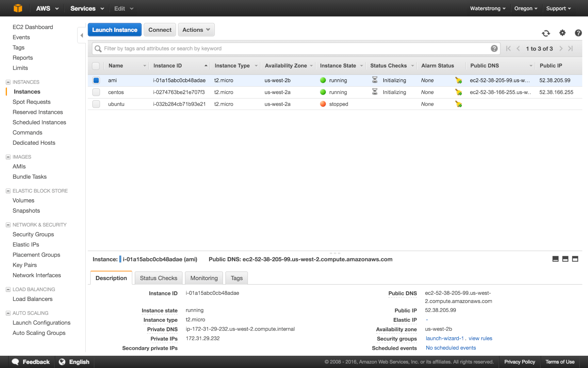Switch to the Status Checks tab
Image resolution: width=588 pixels, height=368 pixels.
(159, 278)
